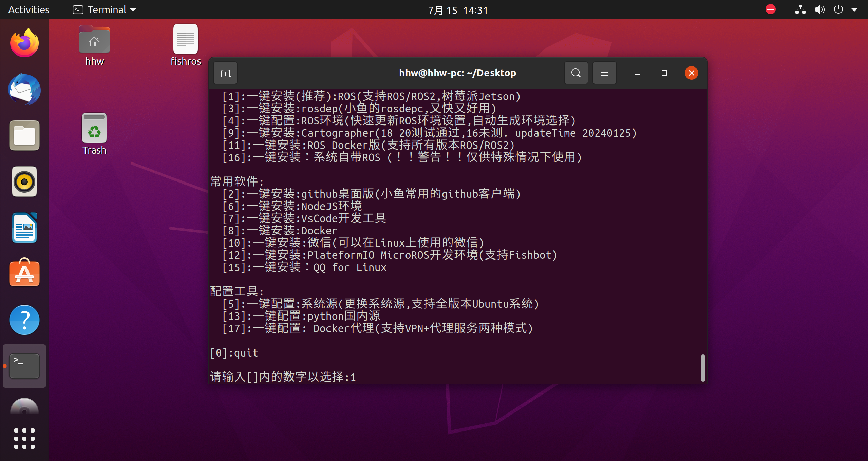Open the Terminal app menu dropdown
The width and height of the screenshot is (868, 461).
tap(104, 9)
